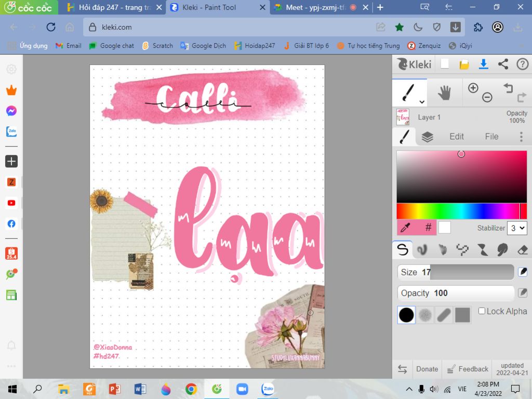Screen dimensions: 532x399
Task: Choose the square brush tip
Action: coord(462,315)
